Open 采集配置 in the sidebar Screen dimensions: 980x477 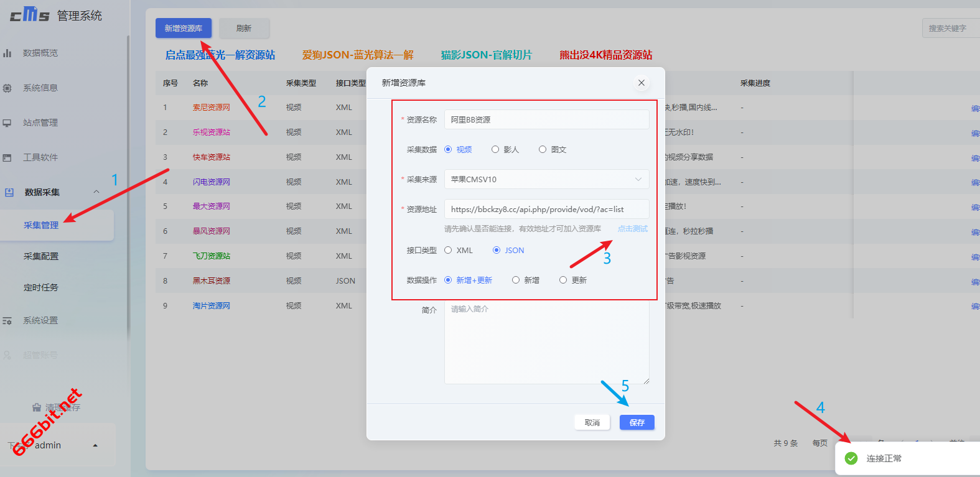[x=41, y=256]
